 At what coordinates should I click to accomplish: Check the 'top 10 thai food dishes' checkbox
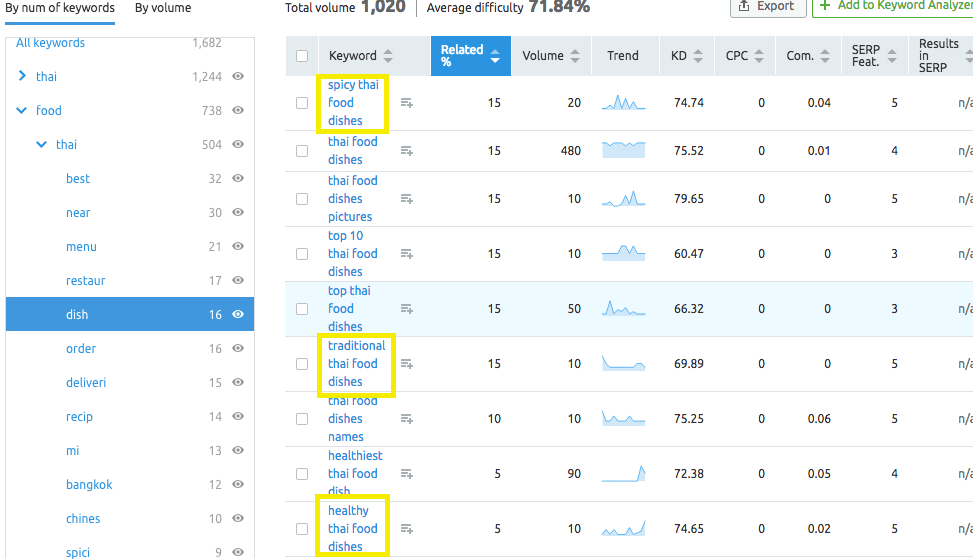302,254
